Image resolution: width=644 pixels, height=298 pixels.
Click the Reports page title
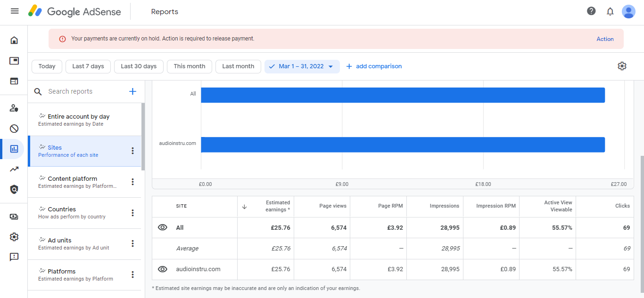tap(165, 12)
